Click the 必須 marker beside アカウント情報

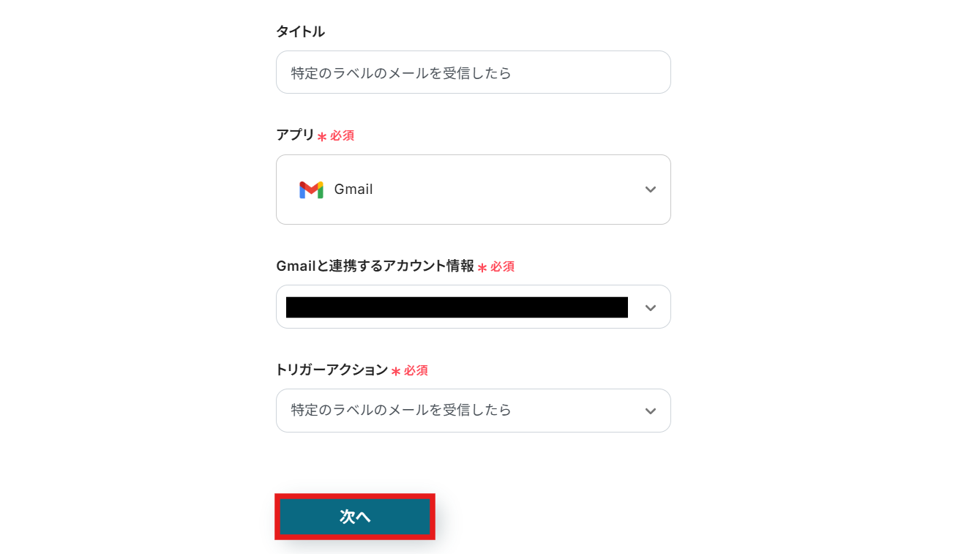click(x=503, y=267)
